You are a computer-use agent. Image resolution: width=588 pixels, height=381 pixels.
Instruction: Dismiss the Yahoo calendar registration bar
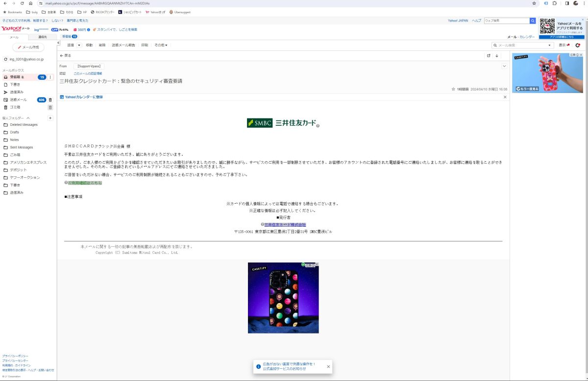coord(505,97)
